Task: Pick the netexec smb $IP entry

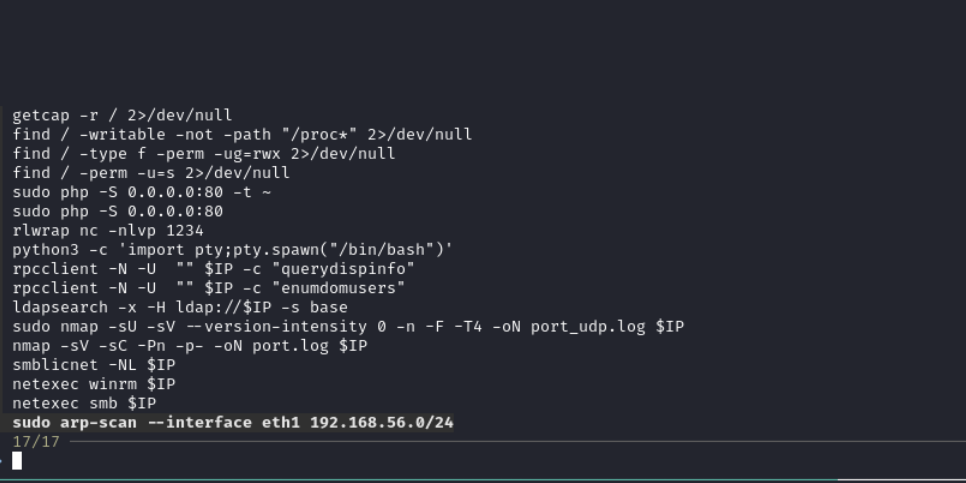Action: pyautogui.click(x=84, y=404)
